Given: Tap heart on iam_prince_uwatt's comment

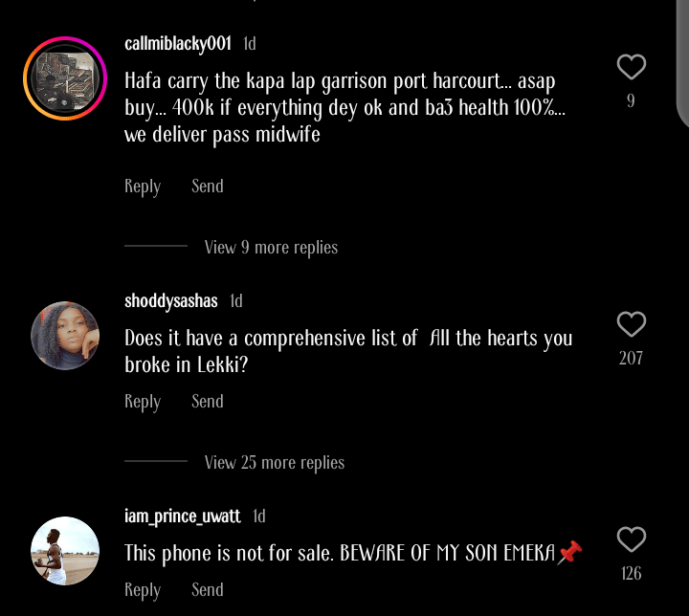Looking at the screenshot, I should [631, 540].
